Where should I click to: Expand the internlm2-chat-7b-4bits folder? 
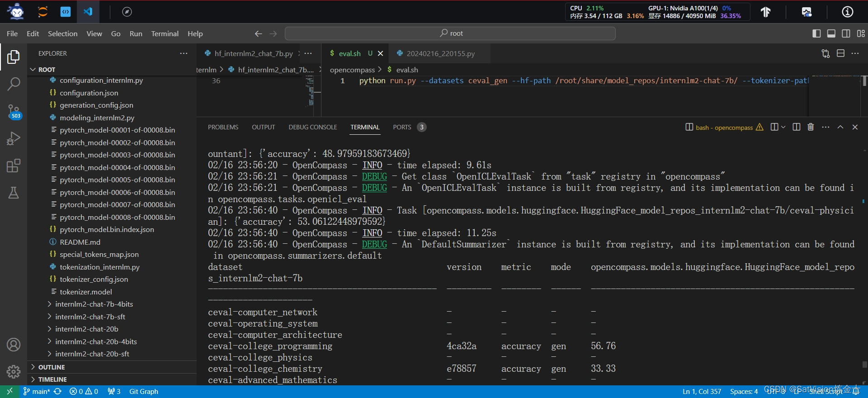(x=94, y=304)
